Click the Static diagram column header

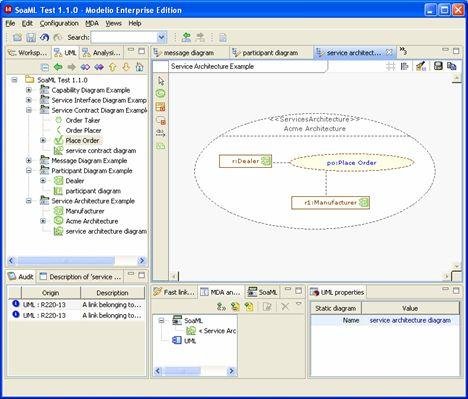tap(336, 308)
